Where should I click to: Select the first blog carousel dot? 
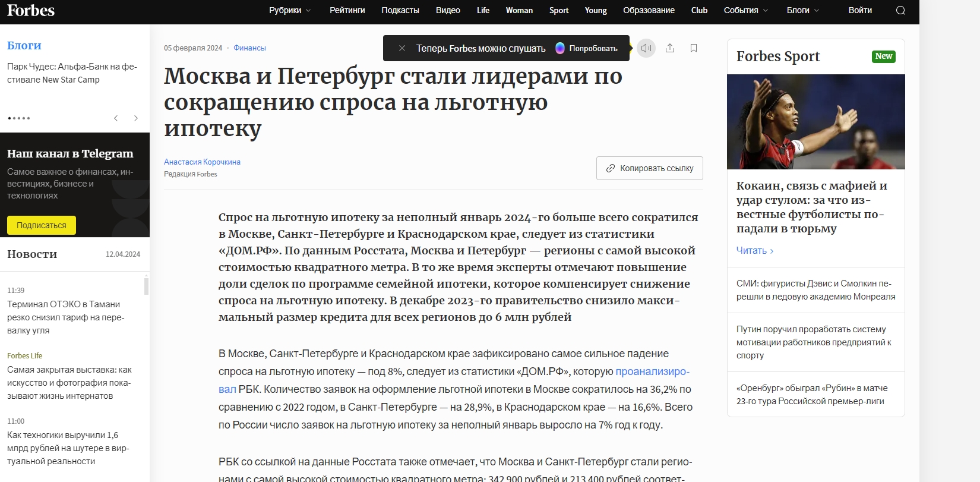coord(9,118)
